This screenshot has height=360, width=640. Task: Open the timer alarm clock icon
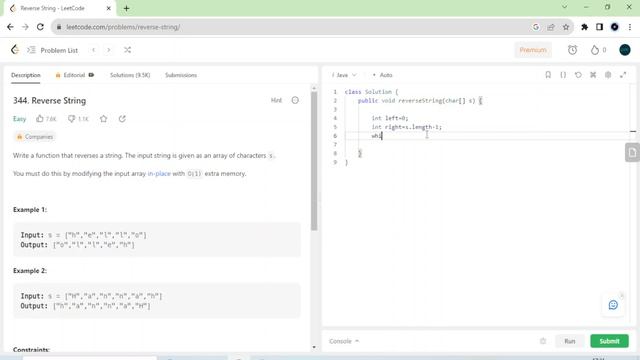tap(572, 50)
